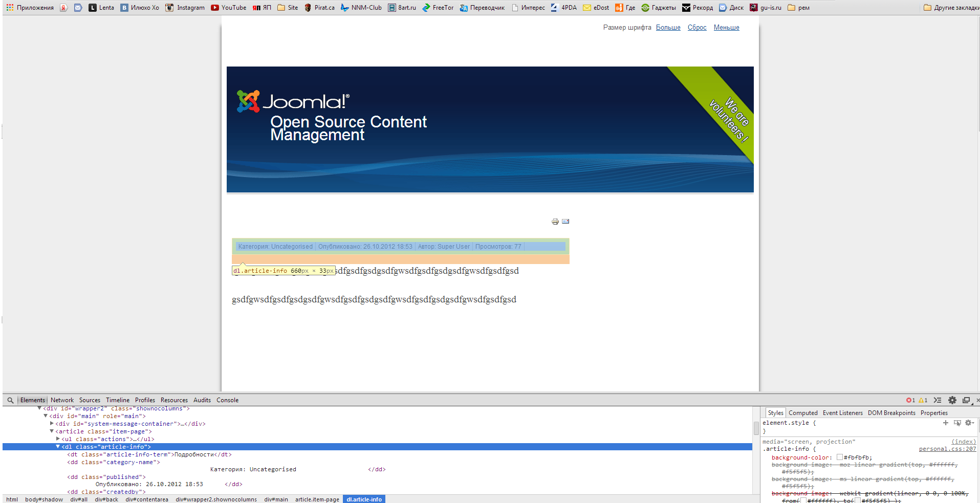Open the Переводчик bookmark
This screenshot has width=980, height=503.
click(482, 8)
